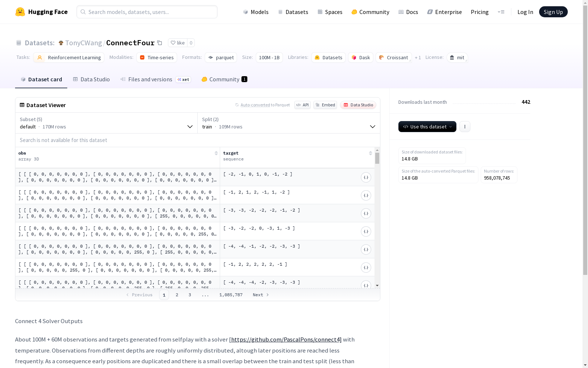The width and height of the screenshot is (588, 368).
Task: Open the Data Studio tab
Action: [91, 79]
